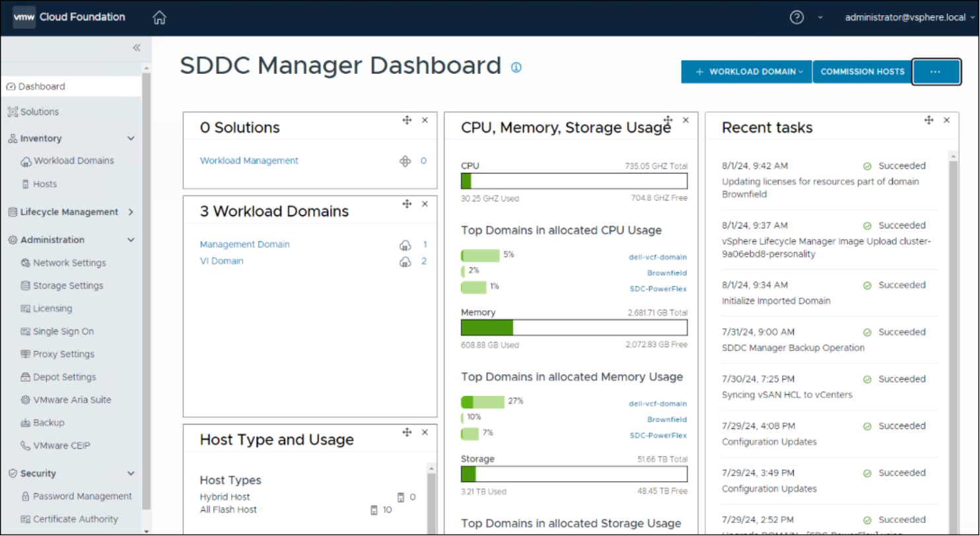Click the Storage usage progress bar
Viewport: 980px width, 536px height.
point(574,475)
